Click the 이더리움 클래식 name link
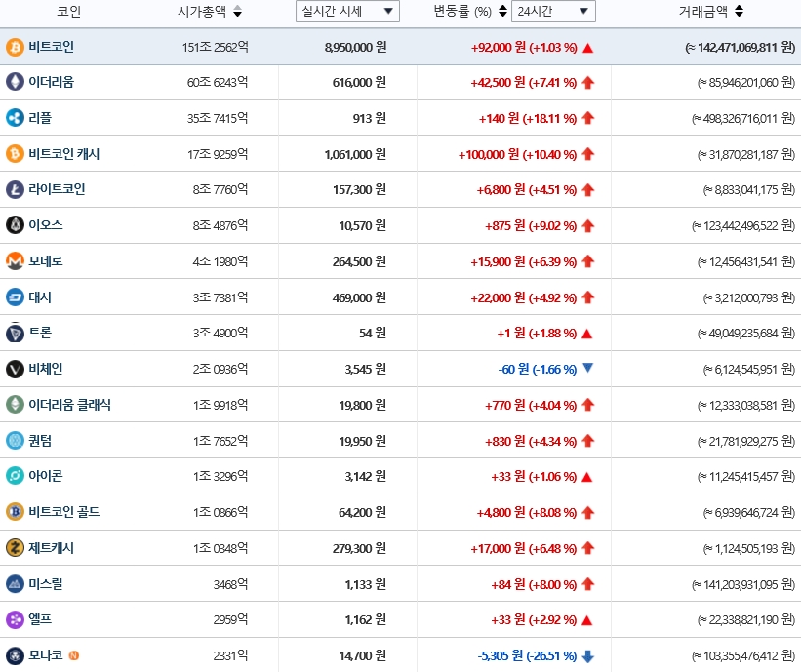This screenshot has width=801, height=672. tap(71, 403)
